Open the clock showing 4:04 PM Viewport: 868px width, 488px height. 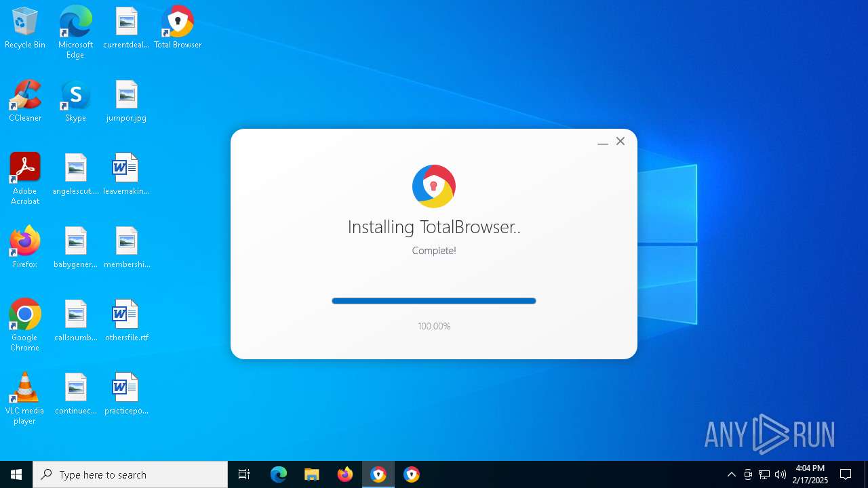[810, 474]
